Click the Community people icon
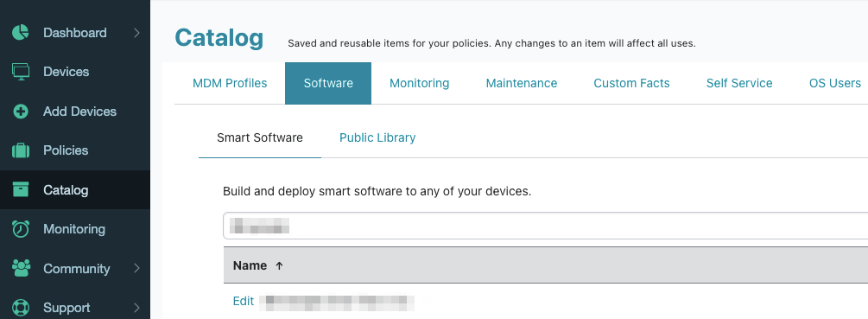 click(x=21, y=269)
